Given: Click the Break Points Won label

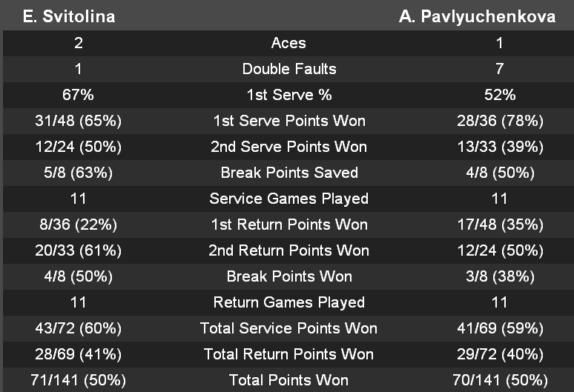Looking at the screenshot, I should [x=288, y=276].
